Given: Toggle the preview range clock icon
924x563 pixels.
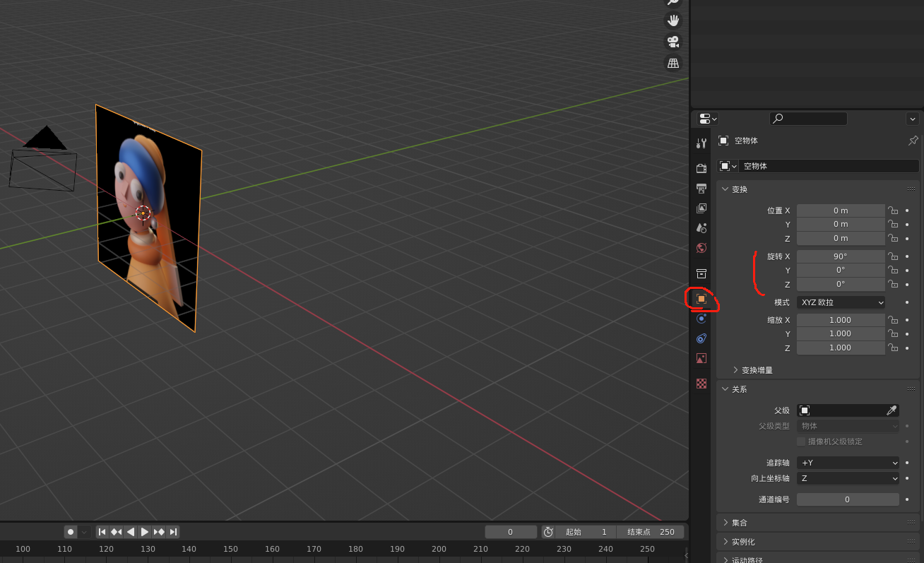Looking at the screenshot, I should point(548,532).
